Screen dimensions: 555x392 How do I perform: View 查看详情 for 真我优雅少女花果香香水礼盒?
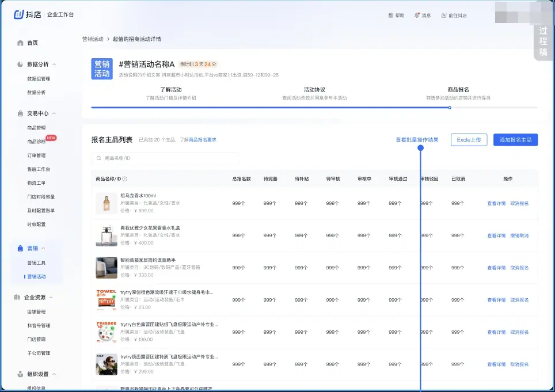coord(496,235)
